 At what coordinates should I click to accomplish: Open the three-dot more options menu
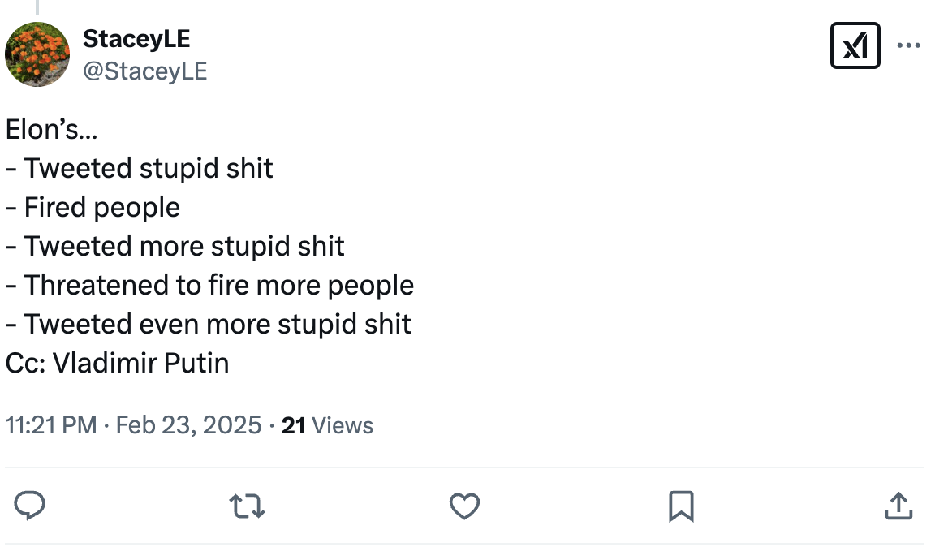coord(911,45)
